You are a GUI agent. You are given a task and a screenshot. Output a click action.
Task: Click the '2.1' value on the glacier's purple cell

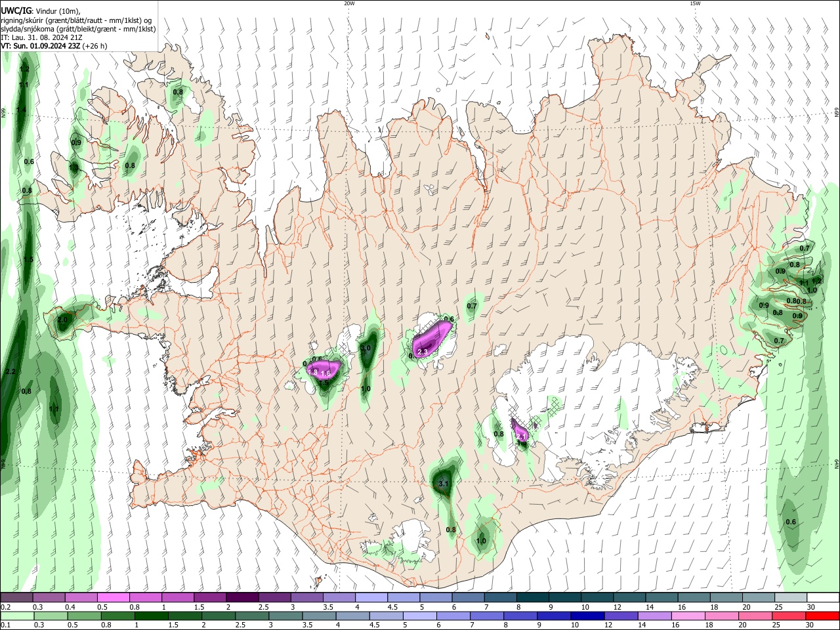[522, 436]
